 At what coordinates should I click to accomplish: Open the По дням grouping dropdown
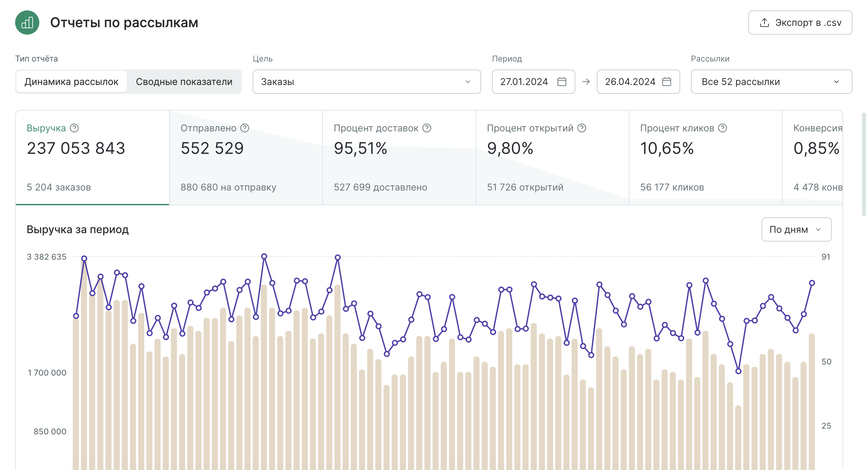pos(796,229)
